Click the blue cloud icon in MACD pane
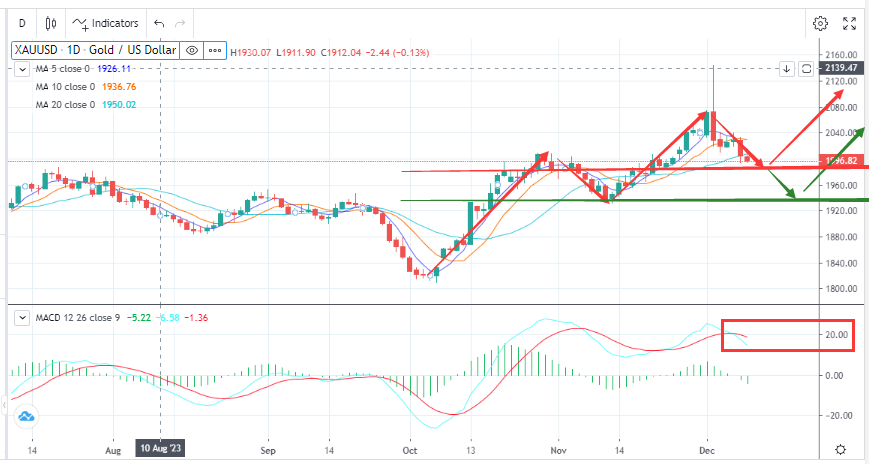 pos(26,415)
